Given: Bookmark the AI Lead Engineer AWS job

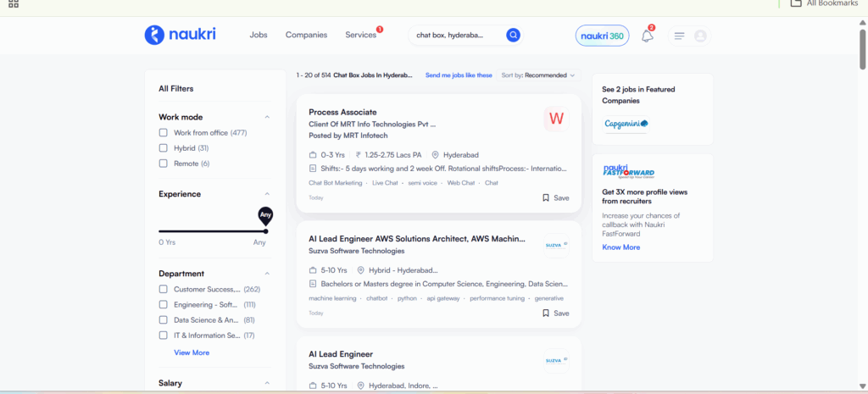Looking at the screenshot, I should coord(555,313).
